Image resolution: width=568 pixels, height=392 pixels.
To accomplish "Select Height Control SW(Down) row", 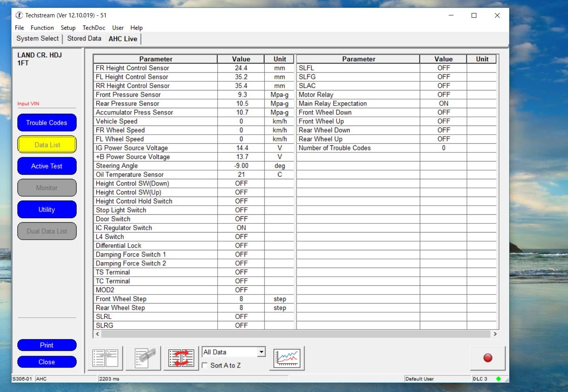I will pyautogui.click(x=194, y=184).
